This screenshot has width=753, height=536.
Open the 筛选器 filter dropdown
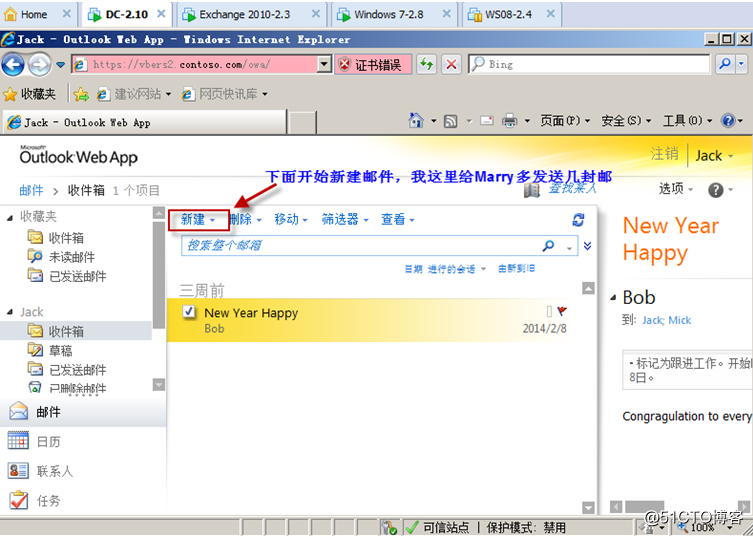tap(345, 219)
